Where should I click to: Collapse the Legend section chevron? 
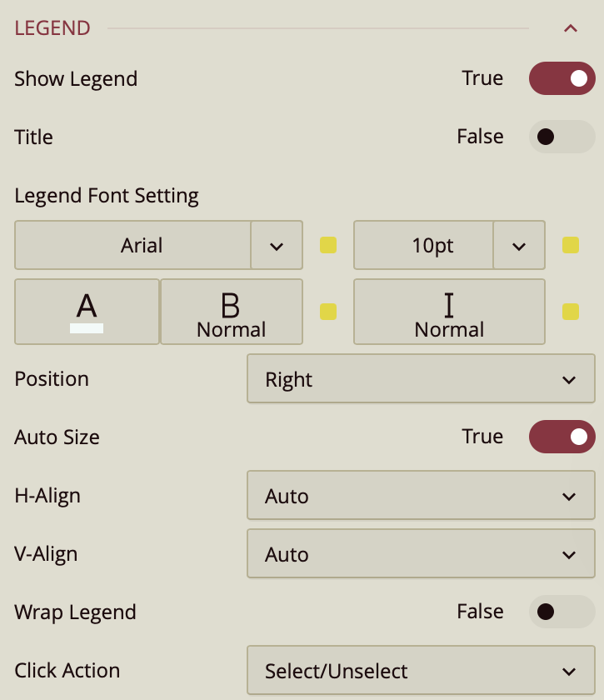click(x=571, y=28)
